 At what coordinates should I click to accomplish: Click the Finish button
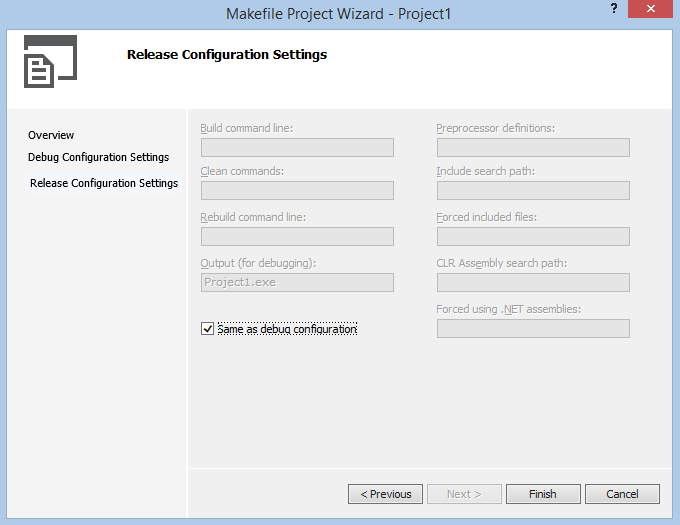click(x=543, y=494)
